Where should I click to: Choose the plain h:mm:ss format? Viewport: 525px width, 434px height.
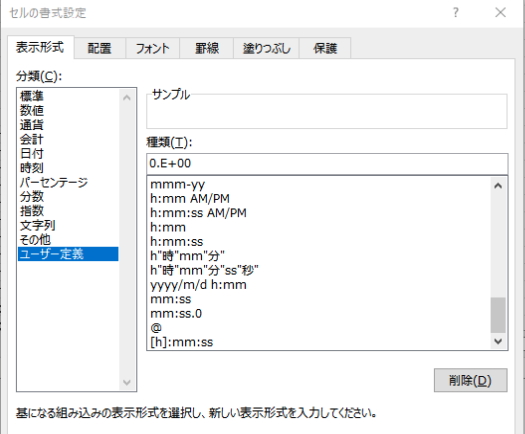(319, 242)
